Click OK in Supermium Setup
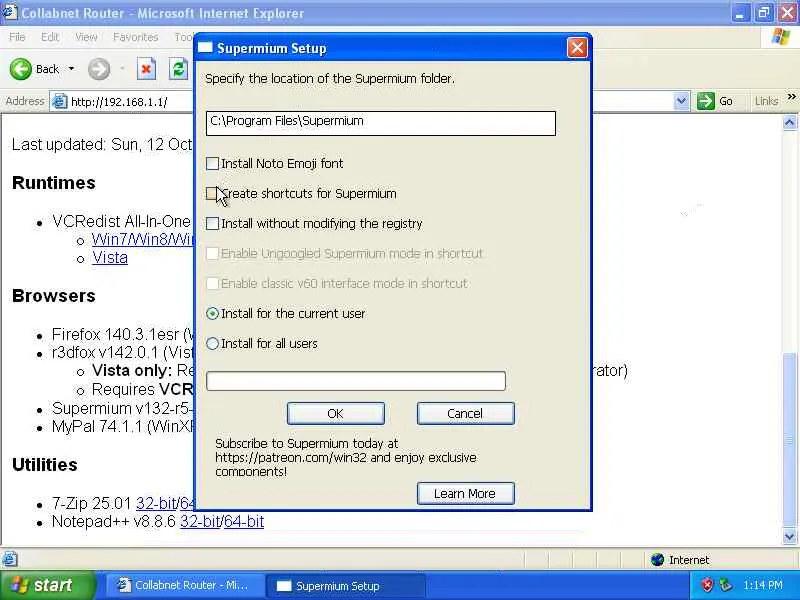Viewport: 800px width, 600px height. pos(336,413)
